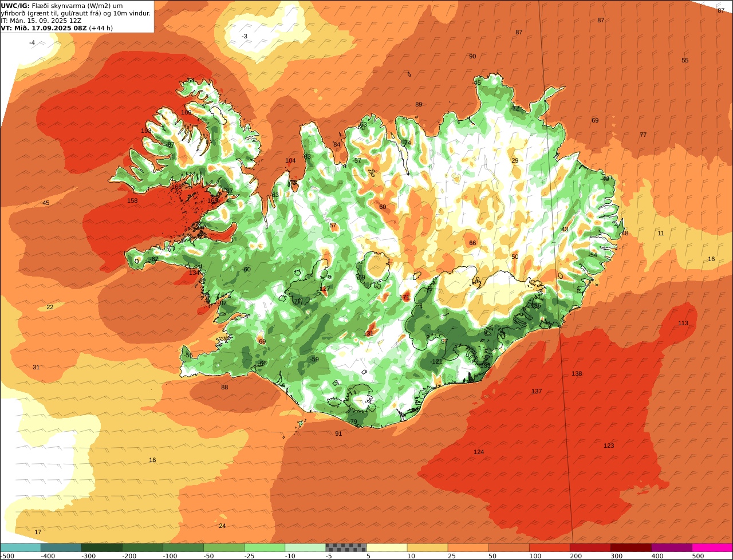Click the map value 29
This screenshot has width=733, height=560.
tap(515, 160)
